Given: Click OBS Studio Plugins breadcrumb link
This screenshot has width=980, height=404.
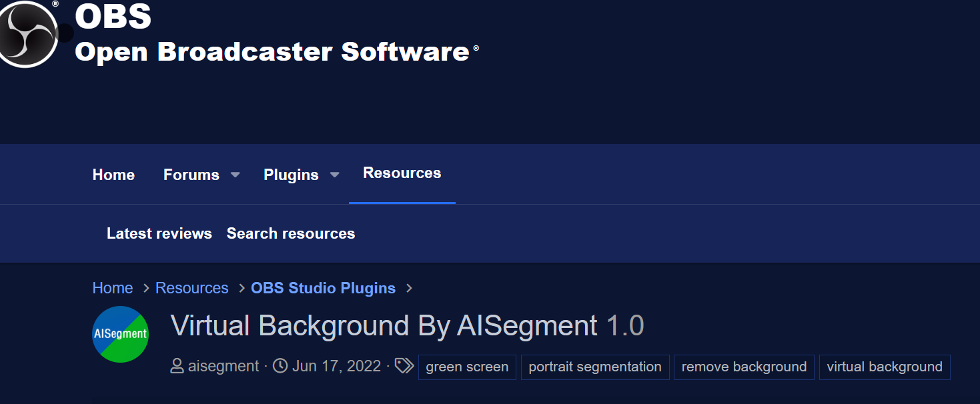Looking at the screenshot, I should (x=323, y=288).
